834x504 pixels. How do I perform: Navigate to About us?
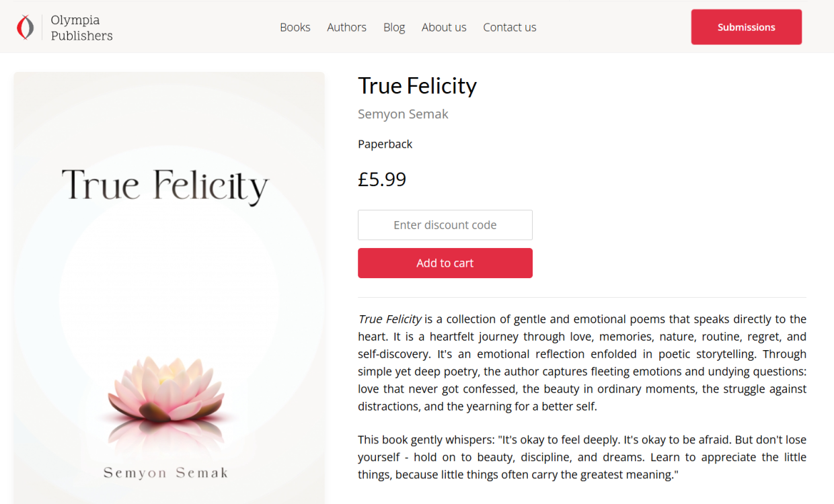coord(444,28)
